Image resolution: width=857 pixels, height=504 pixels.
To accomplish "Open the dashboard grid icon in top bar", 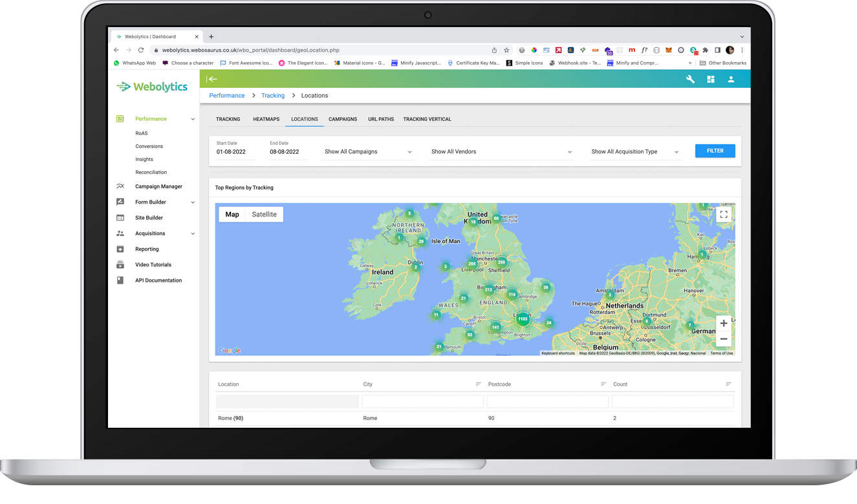I will 710,79.
